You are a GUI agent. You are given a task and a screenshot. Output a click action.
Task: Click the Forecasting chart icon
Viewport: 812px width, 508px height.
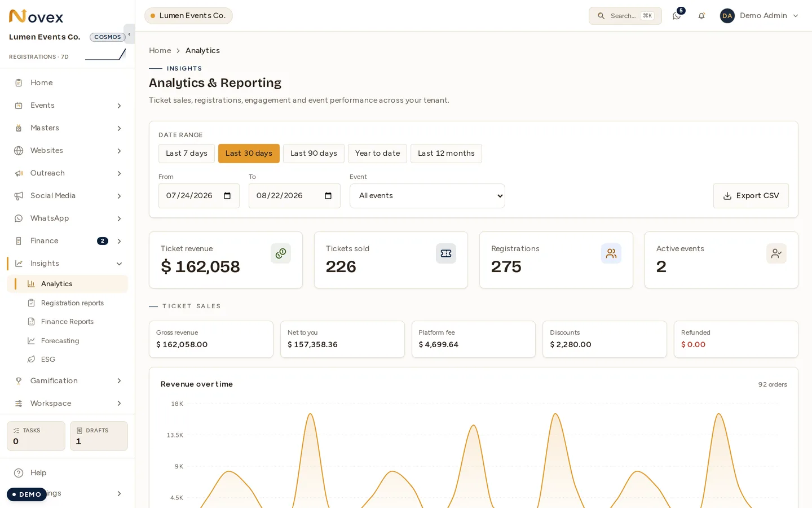click(32, 341)
